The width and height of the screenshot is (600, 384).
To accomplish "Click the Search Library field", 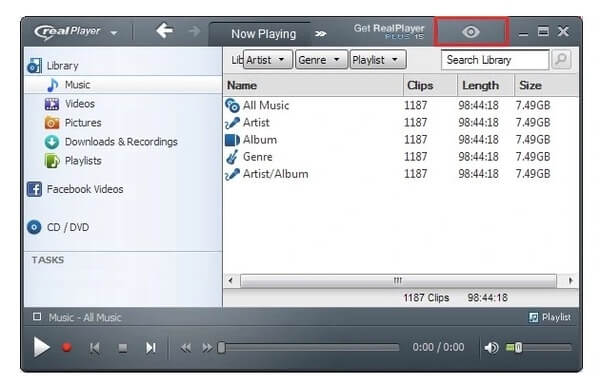I will [x=495, y=60].
